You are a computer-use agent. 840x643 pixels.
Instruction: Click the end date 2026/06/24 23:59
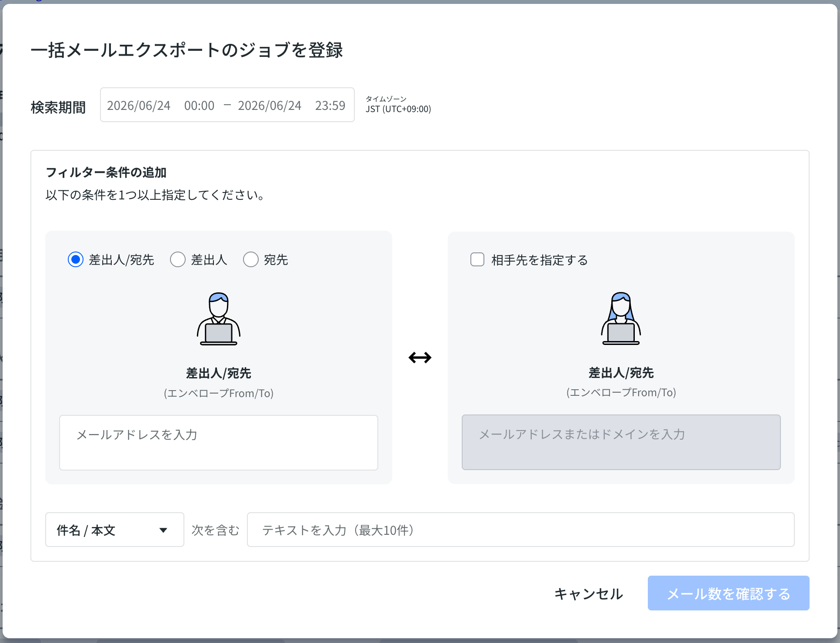[291, 106]
